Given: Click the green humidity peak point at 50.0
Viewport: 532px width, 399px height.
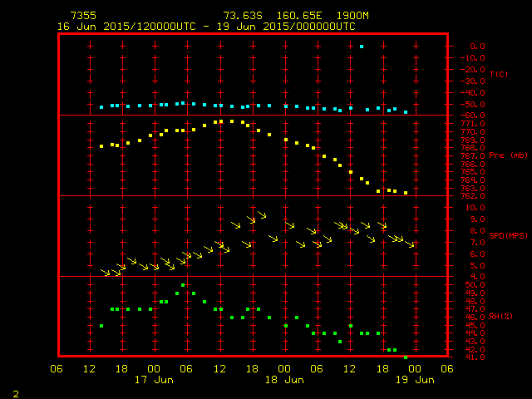Looking at the screenshot, I should pos(183,285).
